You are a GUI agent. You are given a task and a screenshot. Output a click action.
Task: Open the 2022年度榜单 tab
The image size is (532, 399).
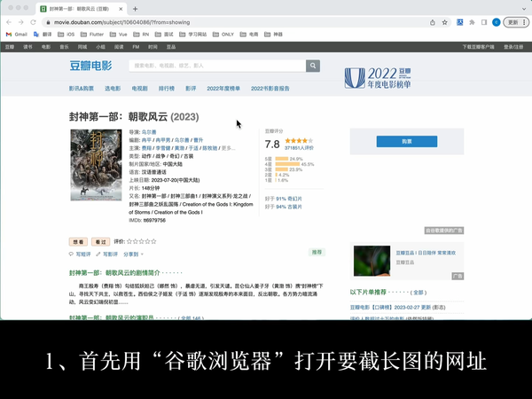[x=223, y=89]
